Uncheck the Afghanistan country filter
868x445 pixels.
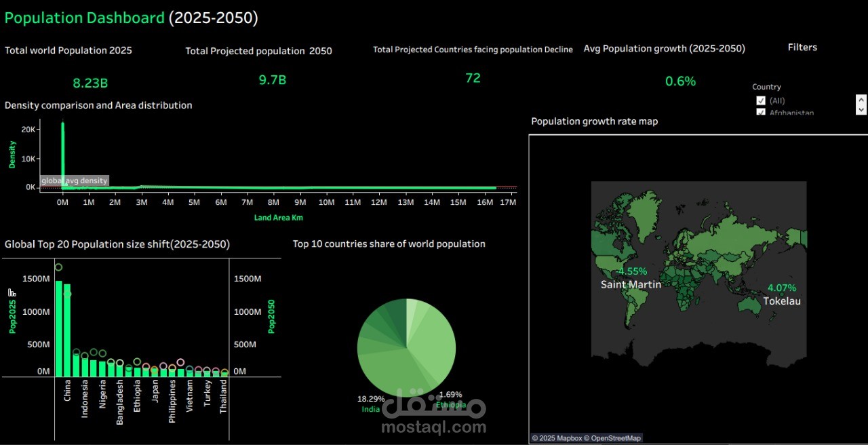761,112
